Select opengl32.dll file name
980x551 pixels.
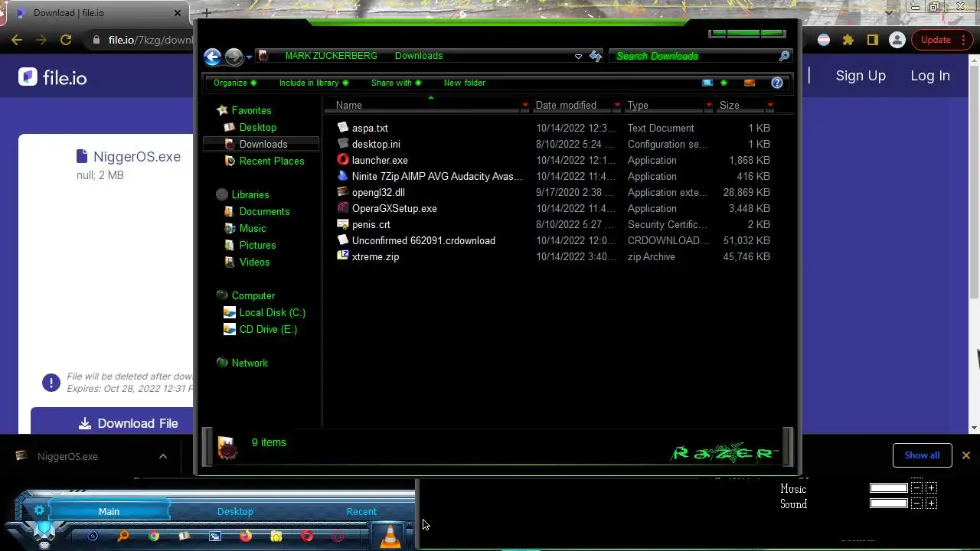click(x=378, y=192)
